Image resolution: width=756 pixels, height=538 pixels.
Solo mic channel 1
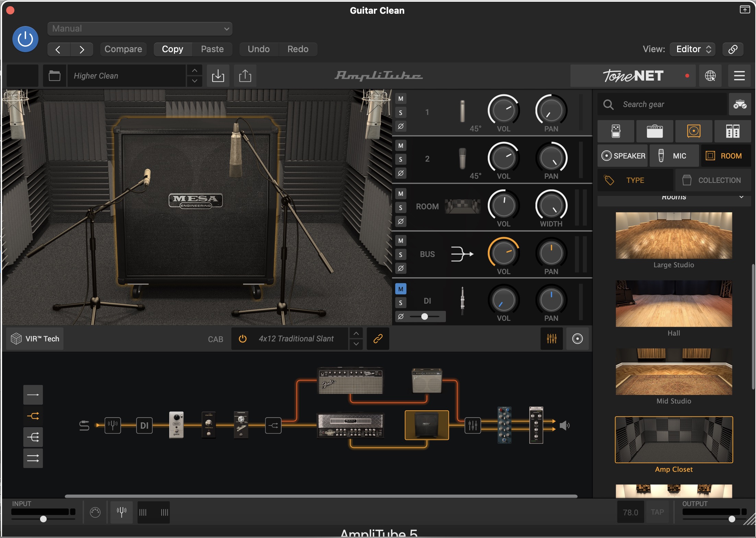point(401,113)
